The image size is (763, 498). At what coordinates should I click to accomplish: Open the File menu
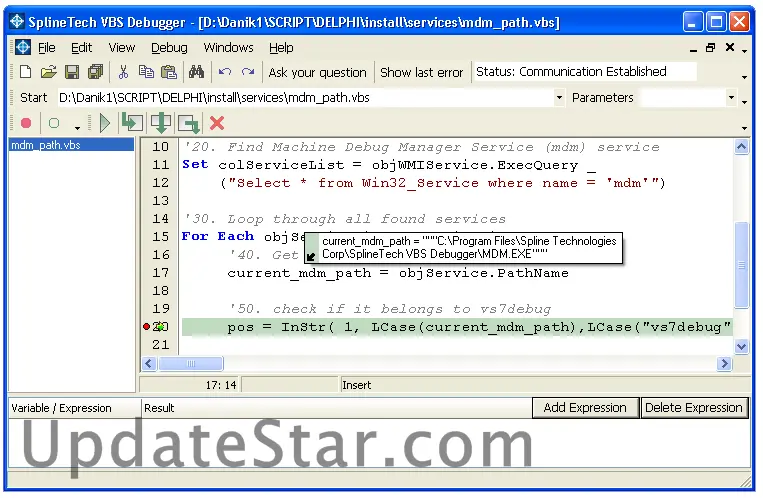tap(47, 48)
